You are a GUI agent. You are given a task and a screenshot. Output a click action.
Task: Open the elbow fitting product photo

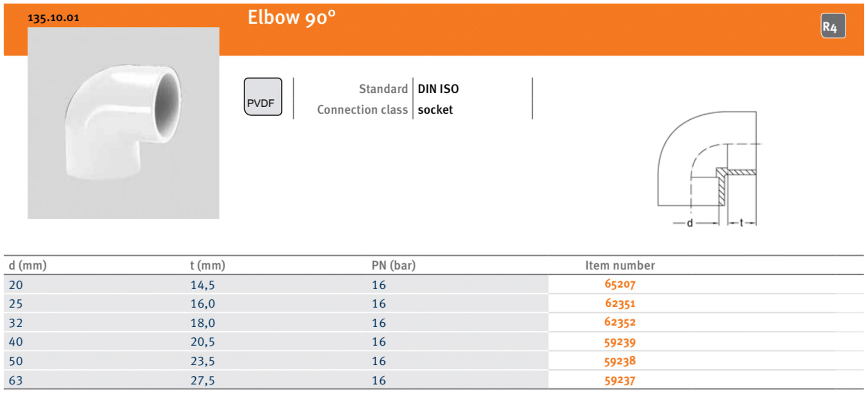pyautogui.click(x=123, y=123)
